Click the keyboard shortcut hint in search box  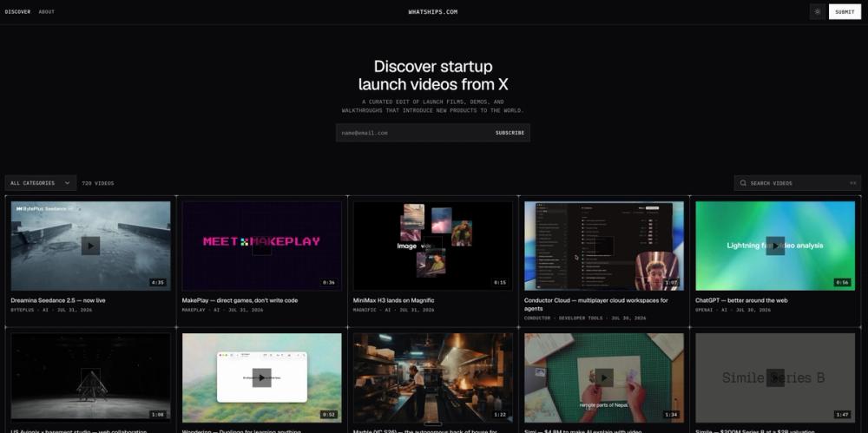853,183
